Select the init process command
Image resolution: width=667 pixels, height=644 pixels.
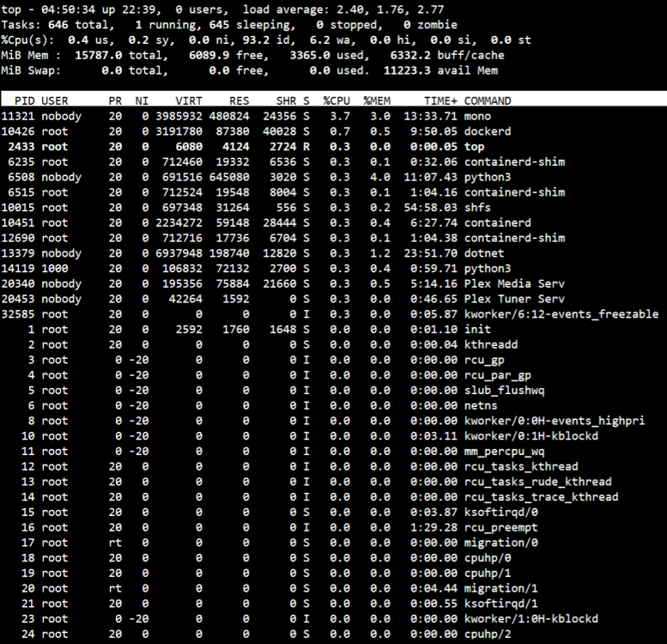(477, 329)
